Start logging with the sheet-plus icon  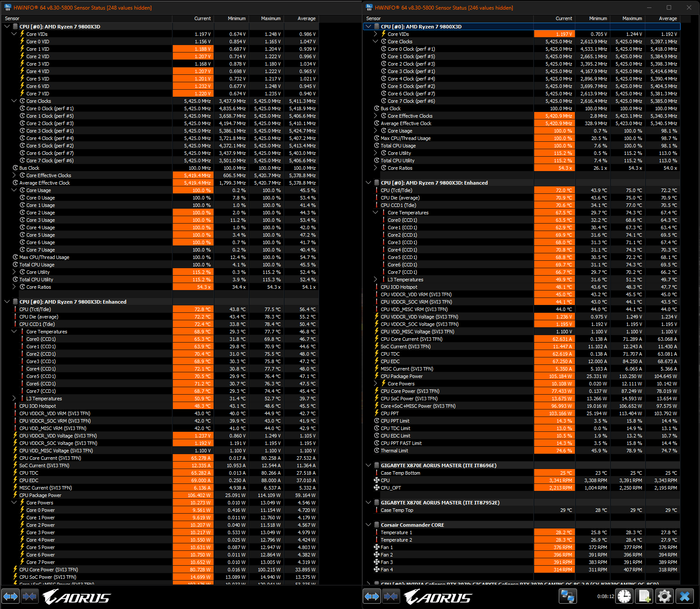644,596
